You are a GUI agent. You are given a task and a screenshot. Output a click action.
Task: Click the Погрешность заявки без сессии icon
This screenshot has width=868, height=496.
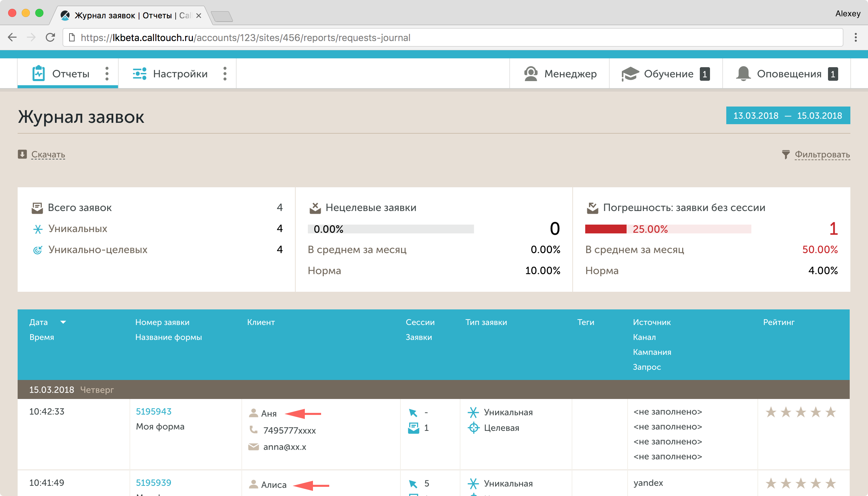(x=593, y=208)
